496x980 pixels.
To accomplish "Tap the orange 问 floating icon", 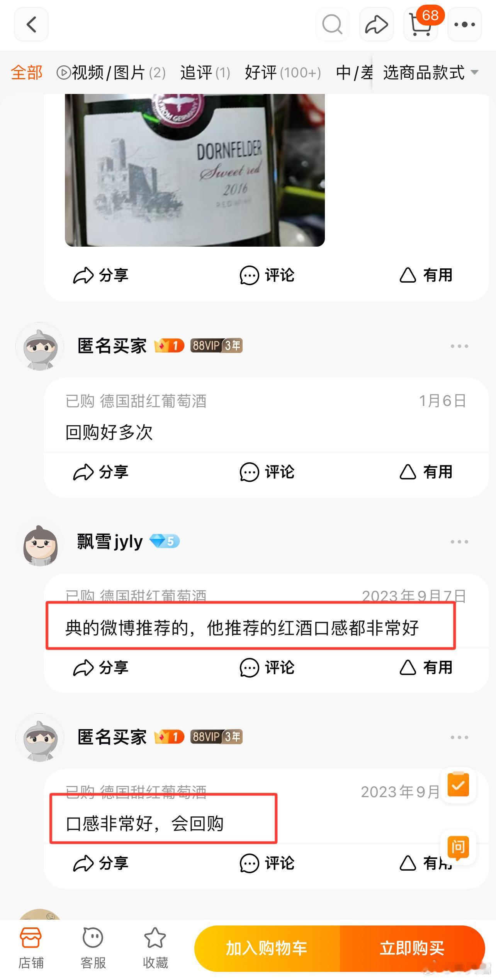I will point(458,848).
